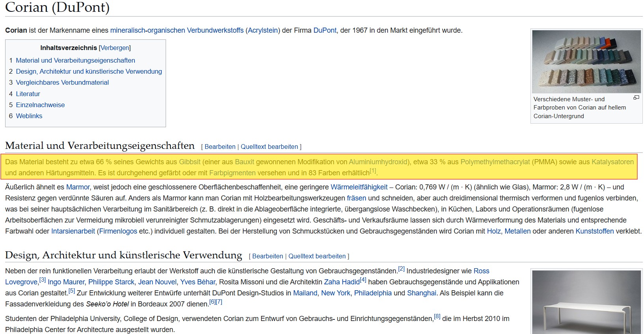Click footnote reference [1] after erhältlich
Image resolution: width=644 pixels, height=334 pixels.
[x=373, y=171]
